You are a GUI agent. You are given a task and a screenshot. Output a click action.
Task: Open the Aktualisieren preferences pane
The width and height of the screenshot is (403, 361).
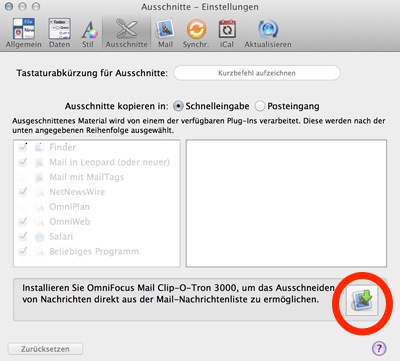pyautogui.click(x=268, y=33)
